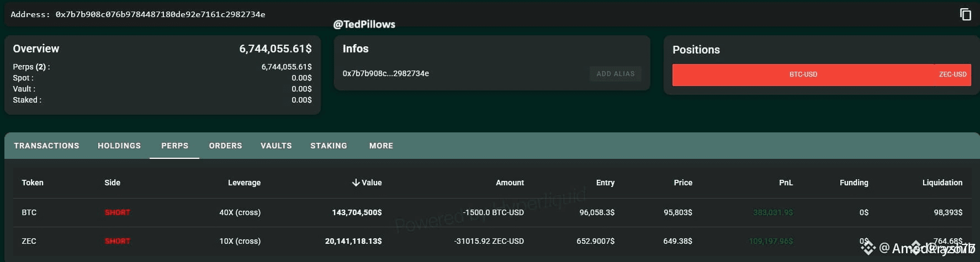
Task: Expand the MORE menu
Action: 381,146
